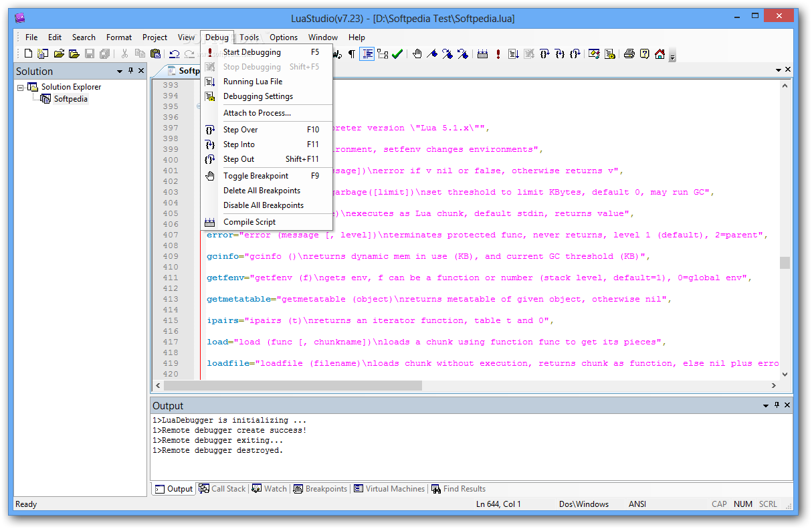Click the Ln 644, Col 1 status entry
This screenshot has width=812, height=529.
pos(498,504)
